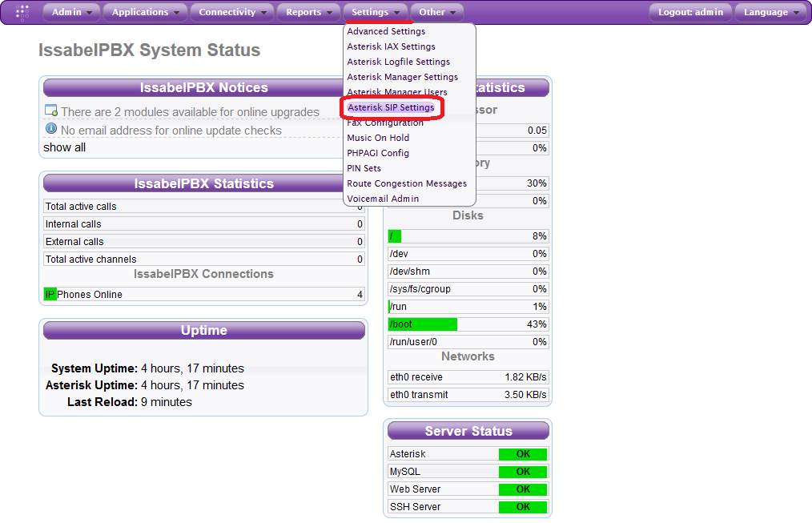Choose PHPAGI Config menu entry
Viewport: 812px width, 523px height.
coord(378,153)
